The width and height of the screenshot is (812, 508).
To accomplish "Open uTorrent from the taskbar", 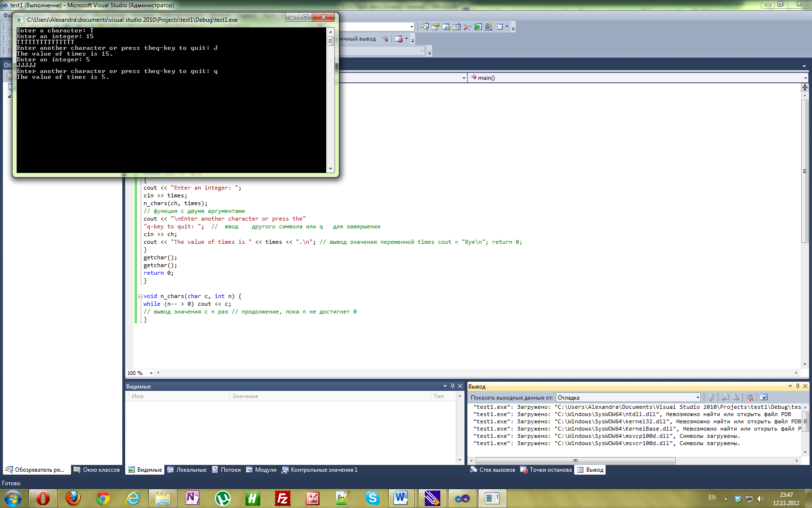I will pos(223,498).
